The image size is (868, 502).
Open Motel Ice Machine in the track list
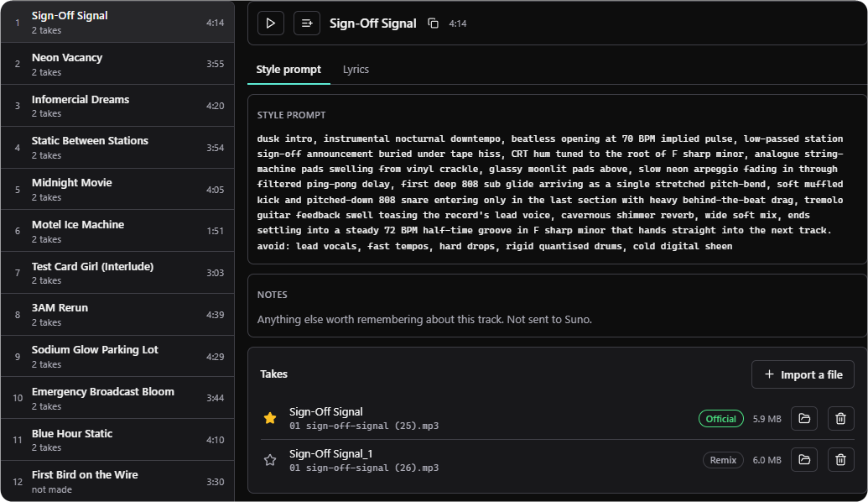117,231
